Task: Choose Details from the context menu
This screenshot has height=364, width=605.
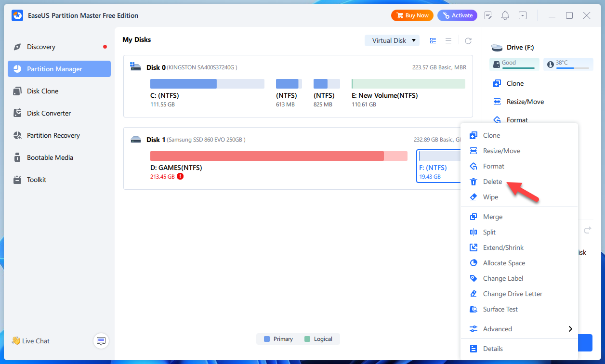Action: point(519,349)
